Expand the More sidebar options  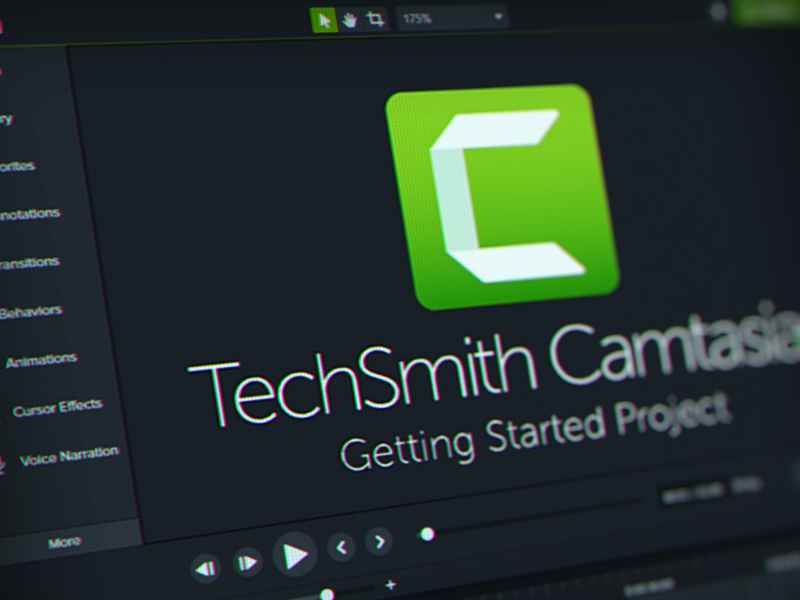click(x=65, y=541)
